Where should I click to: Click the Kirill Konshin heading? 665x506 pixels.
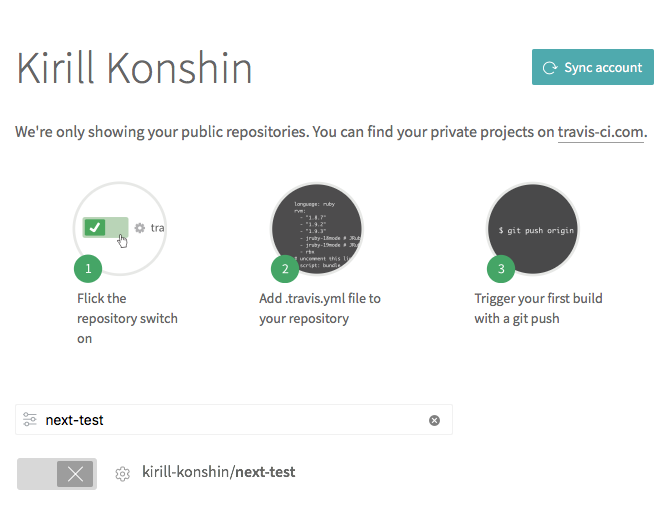[x=134, y=68]
